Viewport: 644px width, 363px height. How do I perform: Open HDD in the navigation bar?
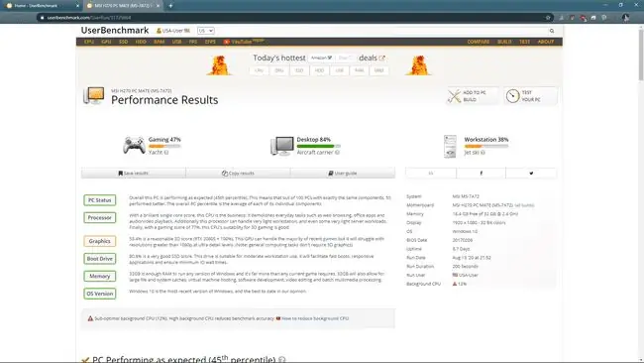[x=141, y=42]
